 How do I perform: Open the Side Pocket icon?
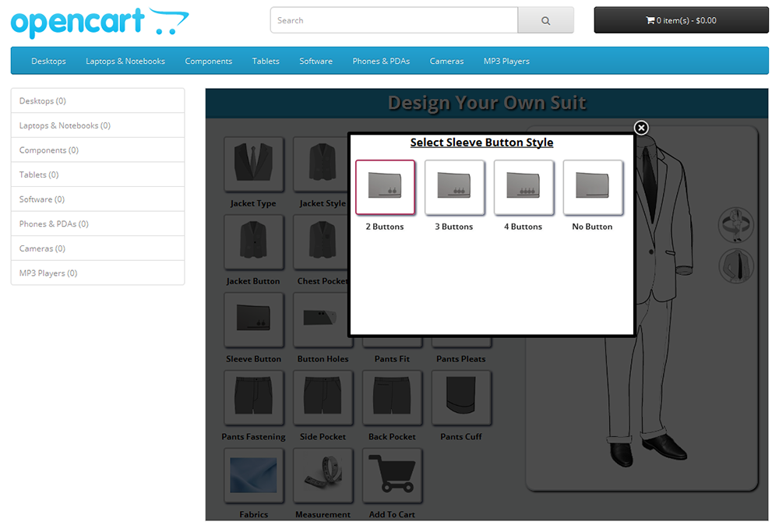(323, 398)
